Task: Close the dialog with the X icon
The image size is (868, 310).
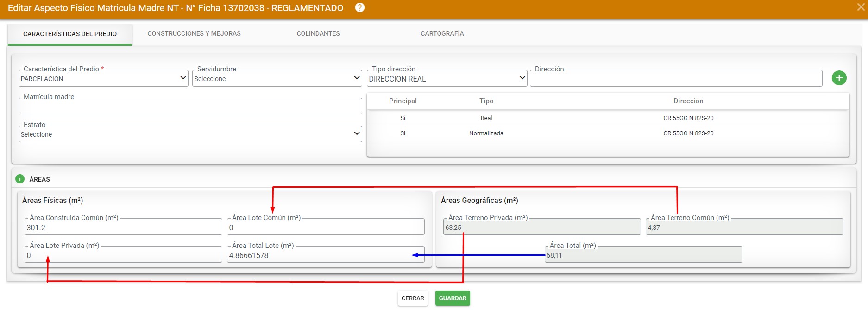Action: click(x=861, y=7)
